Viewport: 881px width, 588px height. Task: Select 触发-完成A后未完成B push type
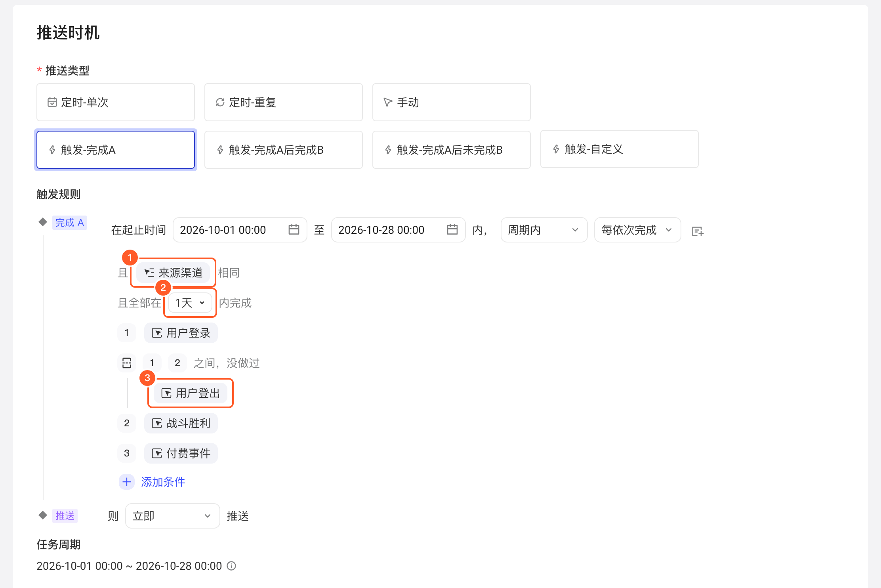pos(452,150)
